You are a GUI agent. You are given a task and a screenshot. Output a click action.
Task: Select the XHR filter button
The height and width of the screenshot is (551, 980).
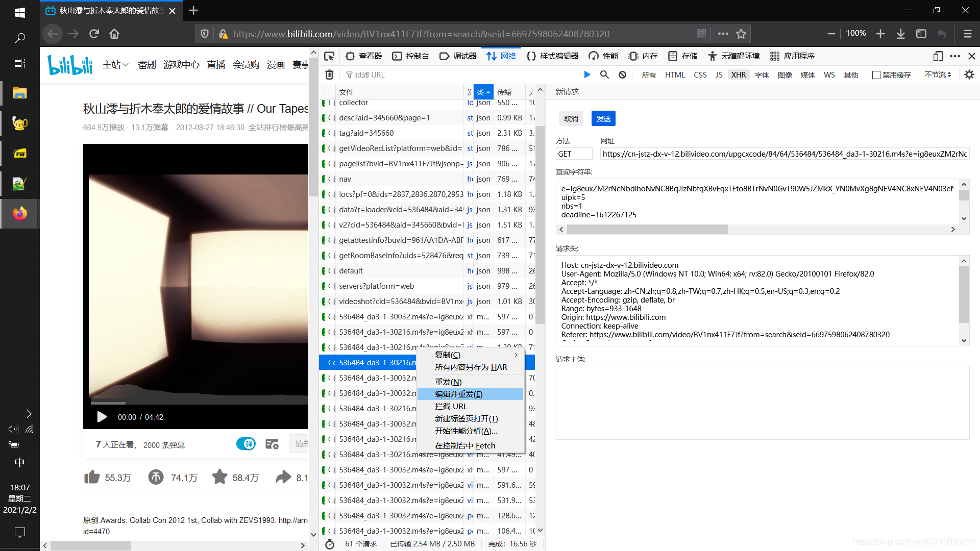coord(738,75)
